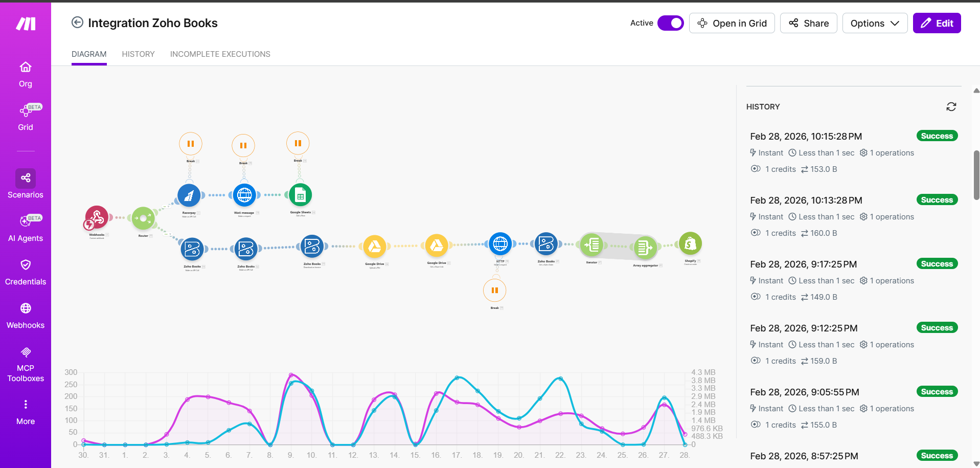Switch to the Diagram tab
This screenshot has height=468, width=980.
pyautogui.click(x=89, y=54)
